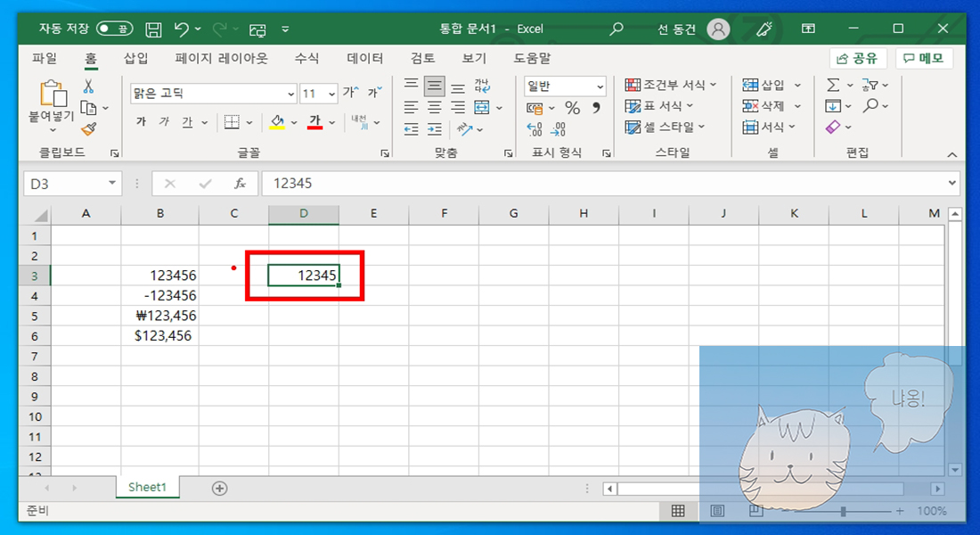Open the font size dropdown

click(331, 94)
